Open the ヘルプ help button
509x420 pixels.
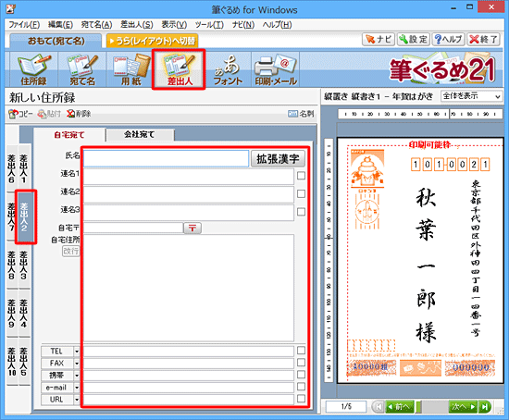[448, 40]
